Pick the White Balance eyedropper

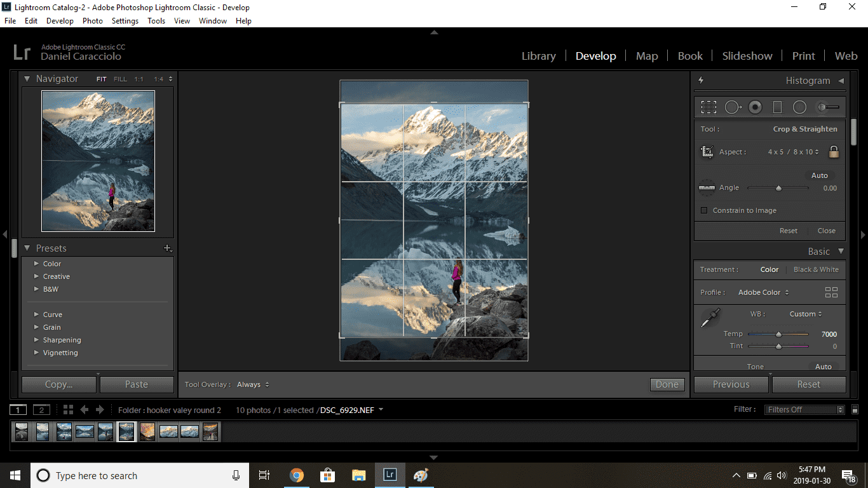[710, 318]
